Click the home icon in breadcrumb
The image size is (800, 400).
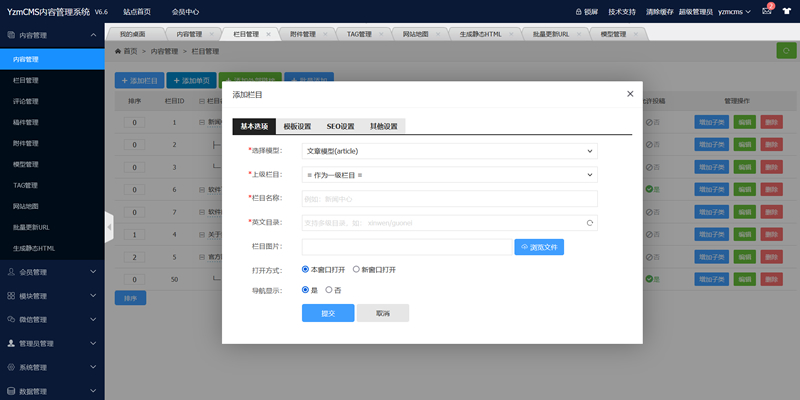tap(120, 50)
